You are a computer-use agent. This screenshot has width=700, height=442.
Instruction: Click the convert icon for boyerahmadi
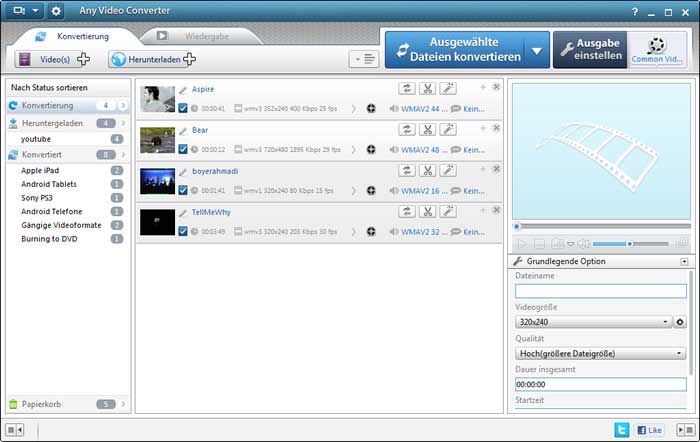coord(407,171)
